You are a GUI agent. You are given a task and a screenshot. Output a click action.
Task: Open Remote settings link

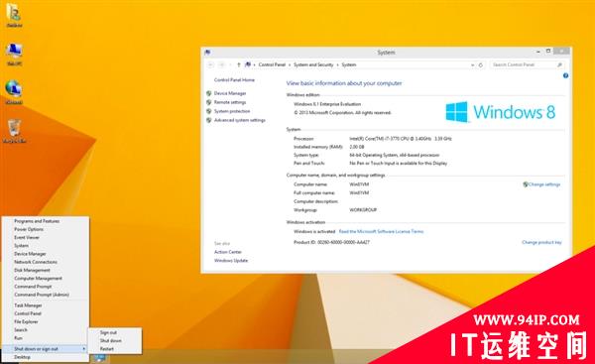[230, 102]
